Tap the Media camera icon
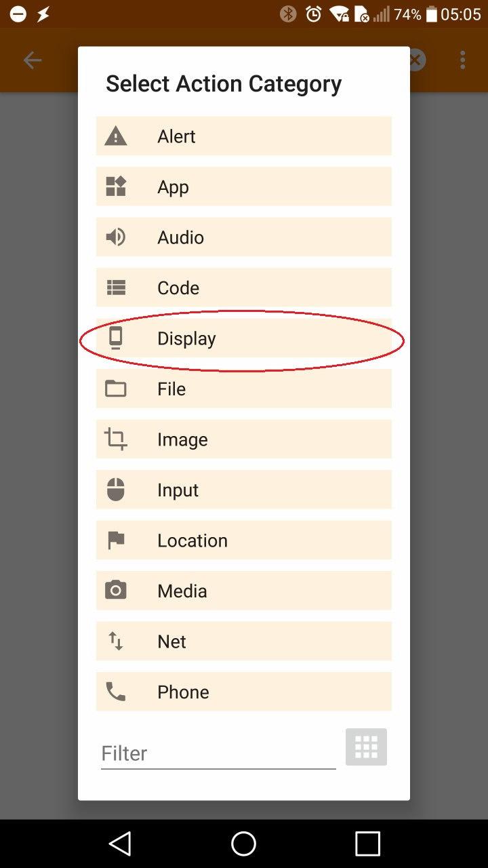Image resolution: width=488 pixels, height=868 pixels. (x=116, y=591)
